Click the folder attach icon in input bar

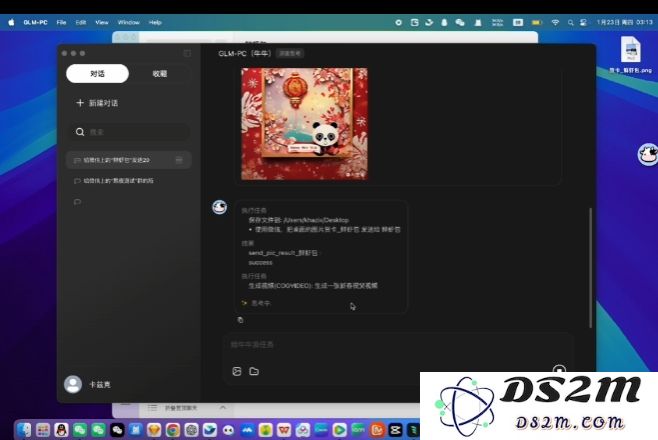(x=254, y=371)
